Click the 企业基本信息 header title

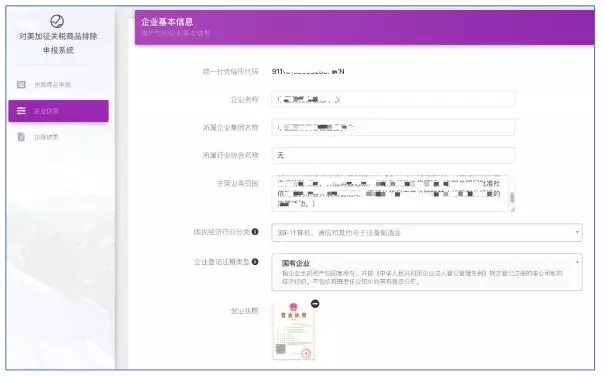[167, 22]
